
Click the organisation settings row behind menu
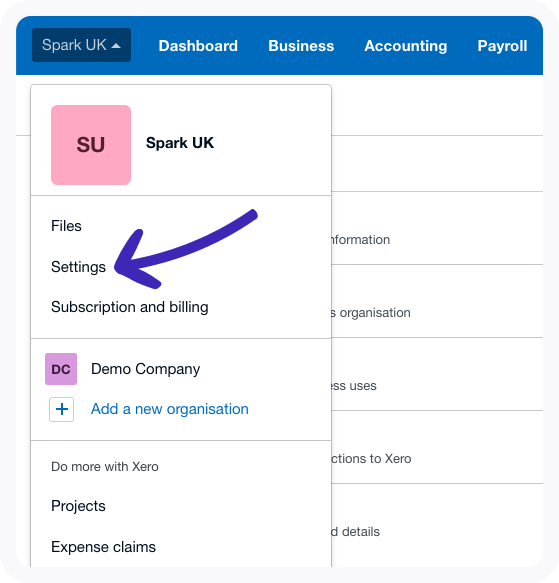437,301
